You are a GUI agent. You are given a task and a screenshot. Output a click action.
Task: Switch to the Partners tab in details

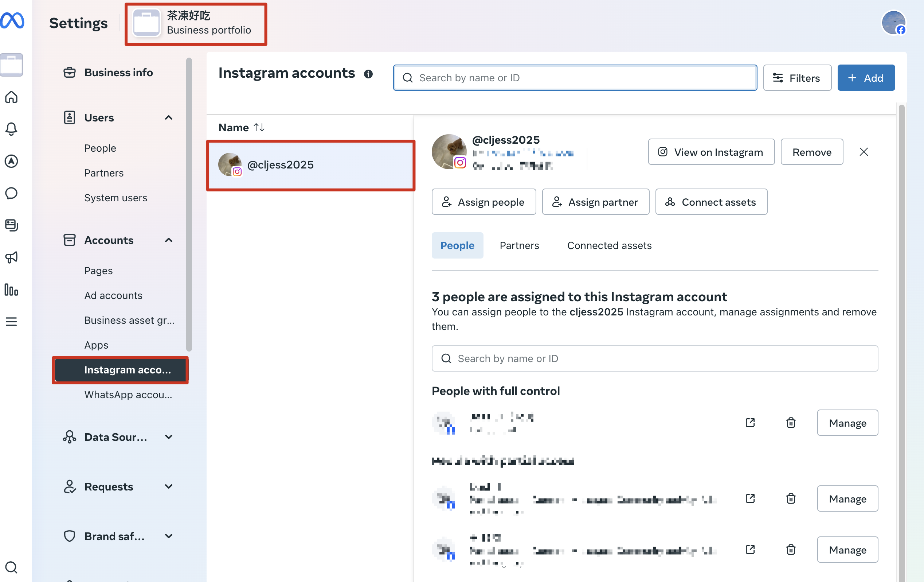[519, 245]
